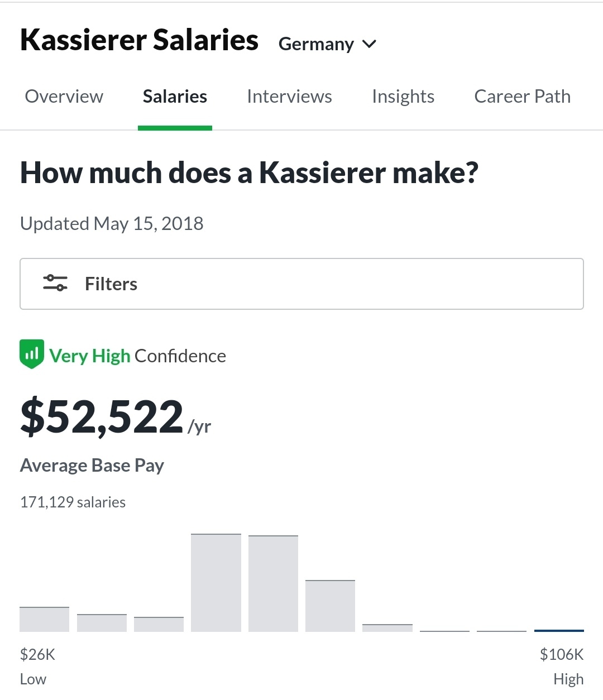Open the Overview tab

click(x=64, y=97)
